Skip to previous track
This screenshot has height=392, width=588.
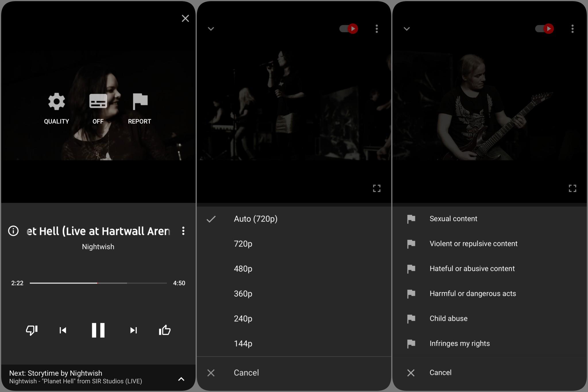pyautogui.click(x=63, y=330)
